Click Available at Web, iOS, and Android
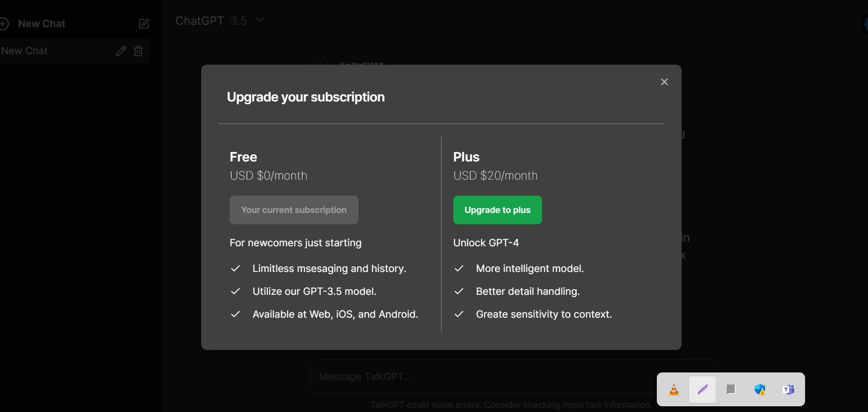The image size is (868, 412). [335, 314]
